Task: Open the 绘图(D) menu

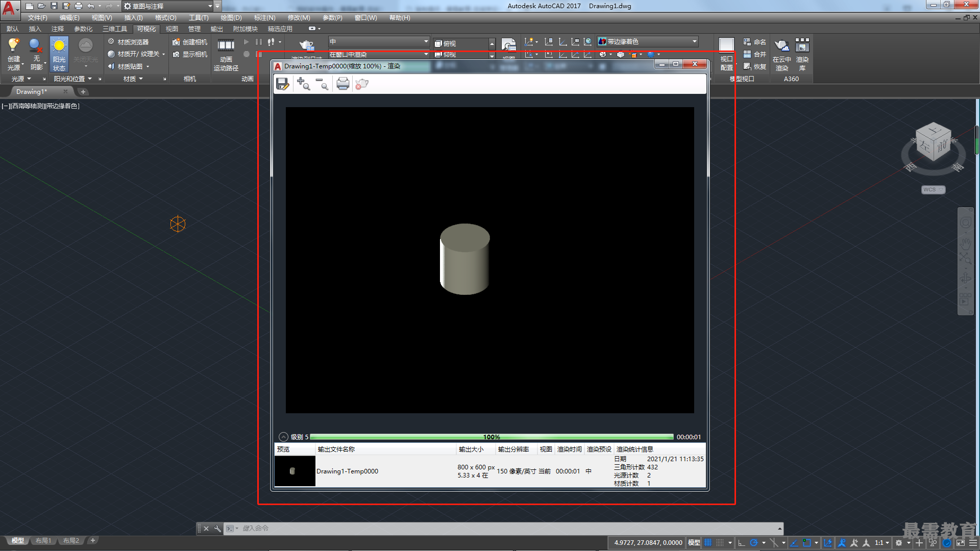Action: click(231, 18)
